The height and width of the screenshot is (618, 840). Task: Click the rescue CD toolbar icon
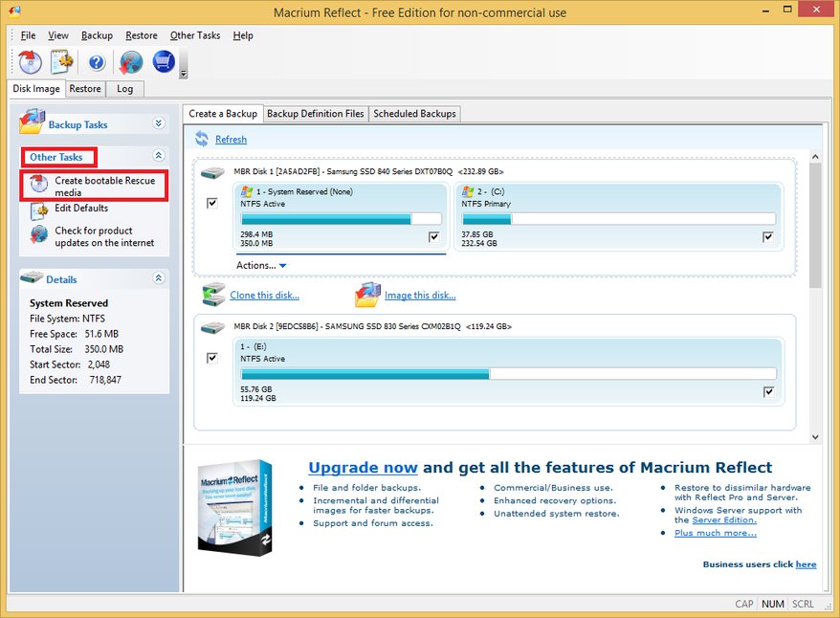click(30, 62)
